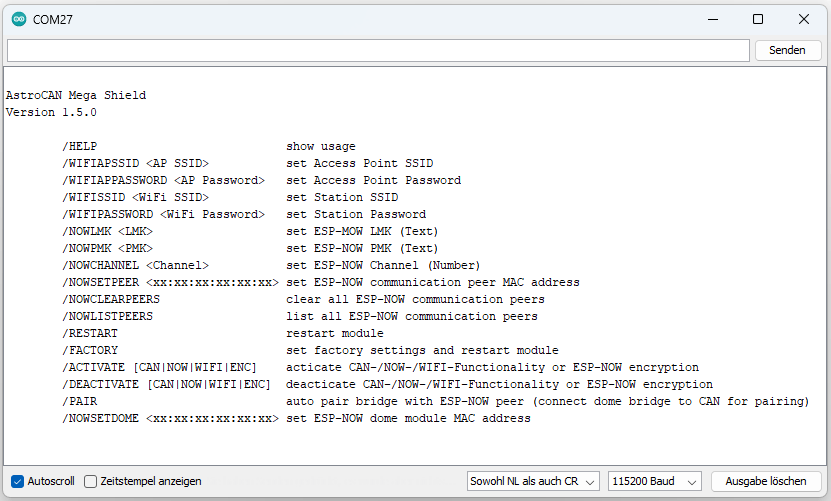Click the /PAIR command line in output
Image resolution: width=831 pixels, height=501 pixels.
[436, 401]
